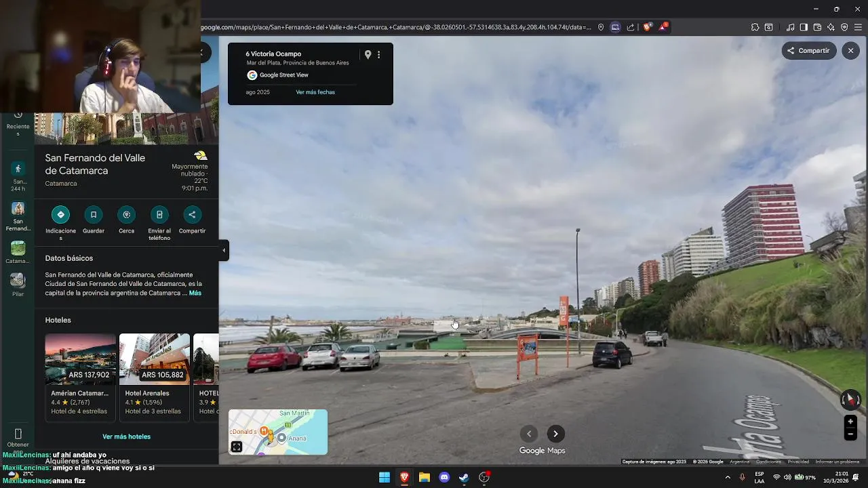
Task: Expand the minimap with the fullscreen icon
Action: 237,447
